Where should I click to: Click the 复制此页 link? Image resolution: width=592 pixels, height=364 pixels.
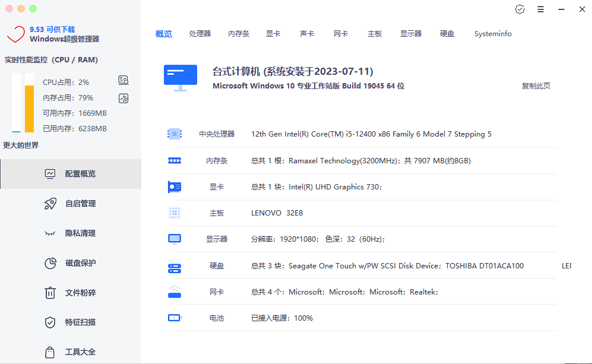click(x=536, y=86)
